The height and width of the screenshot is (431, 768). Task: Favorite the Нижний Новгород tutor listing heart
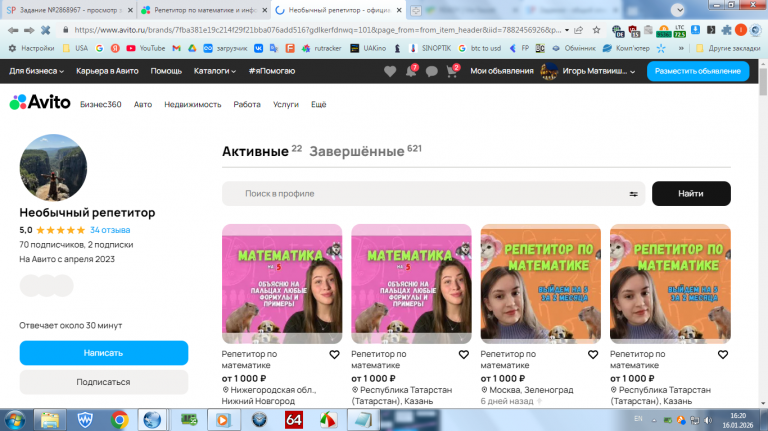tap(335, 355)
